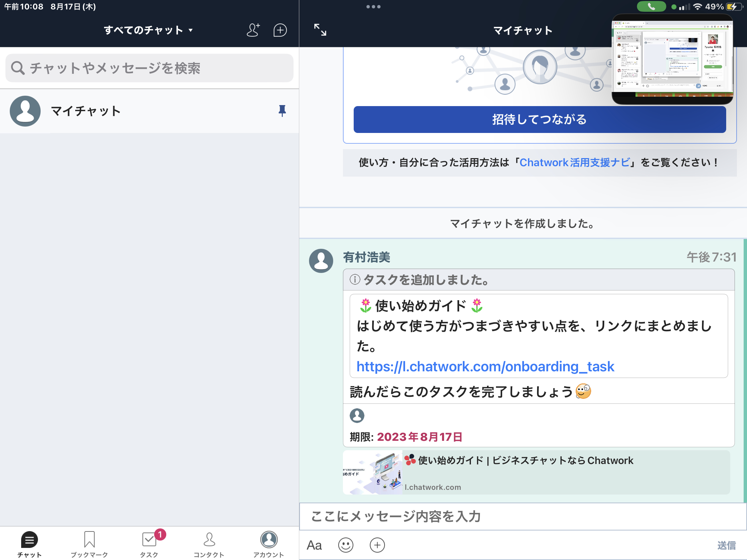Tap the 有村浩美 sender name
747x560 pixels.
click(x=366, y=257)
